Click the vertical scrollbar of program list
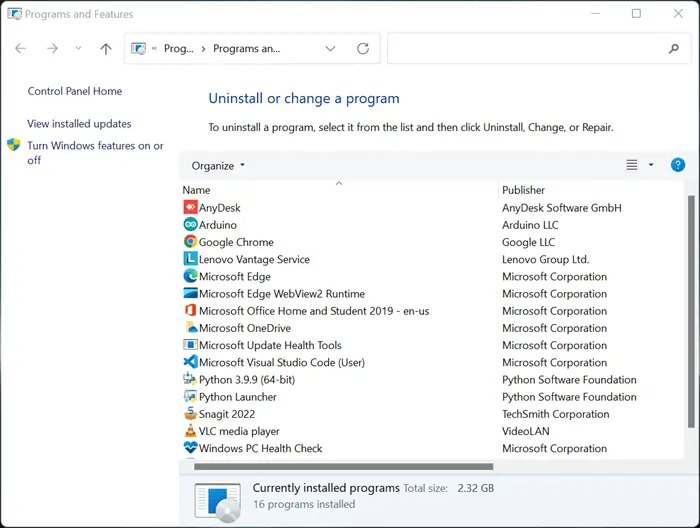The height and width of the screenshot is (528, 700). [691, 311]
